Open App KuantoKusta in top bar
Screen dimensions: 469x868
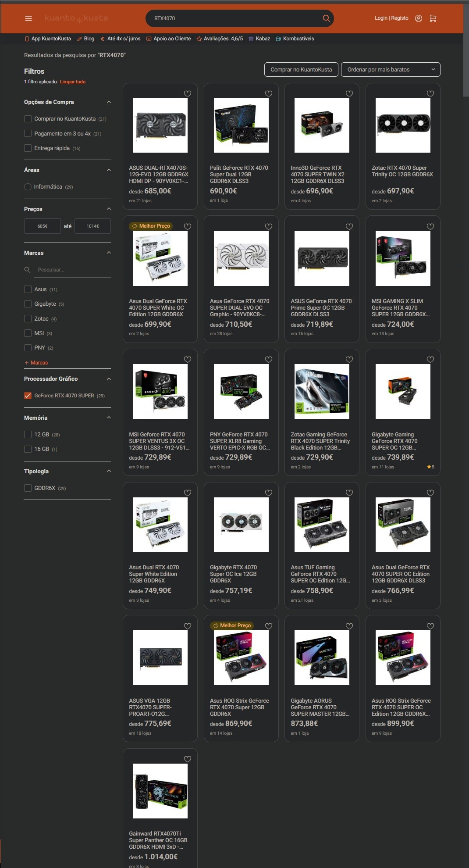click(x=48, y=39)
